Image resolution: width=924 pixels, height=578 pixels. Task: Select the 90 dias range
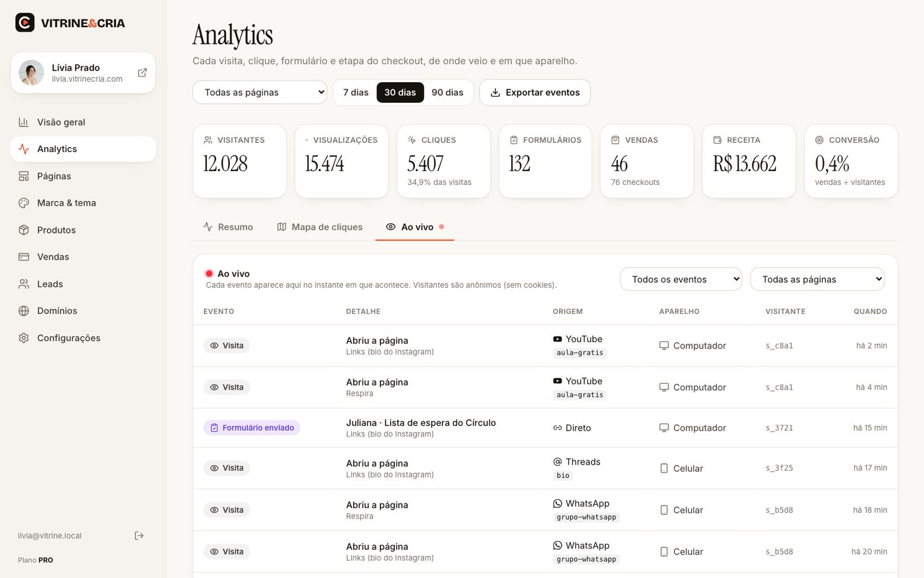coord(448,92)
